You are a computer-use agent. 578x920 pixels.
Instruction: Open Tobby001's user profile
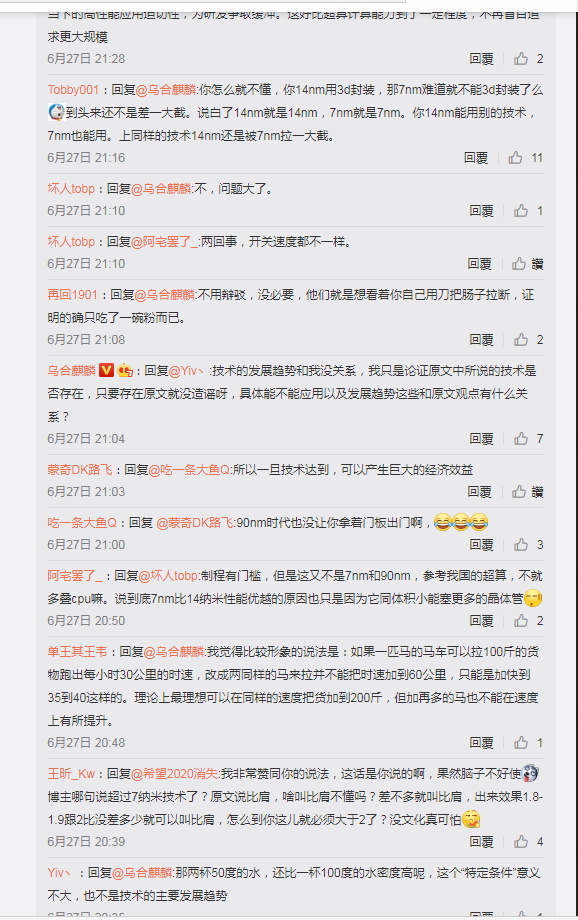73,90
